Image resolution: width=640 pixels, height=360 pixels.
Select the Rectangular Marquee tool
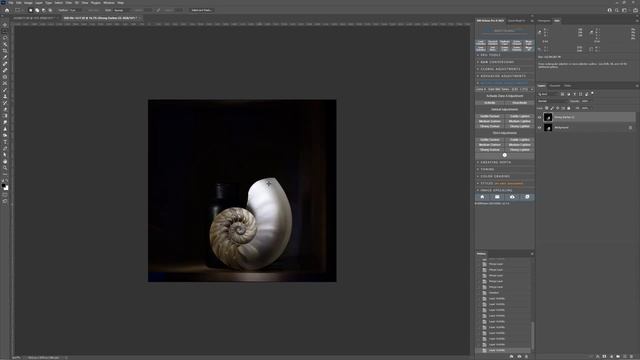(x=5, y=31)
